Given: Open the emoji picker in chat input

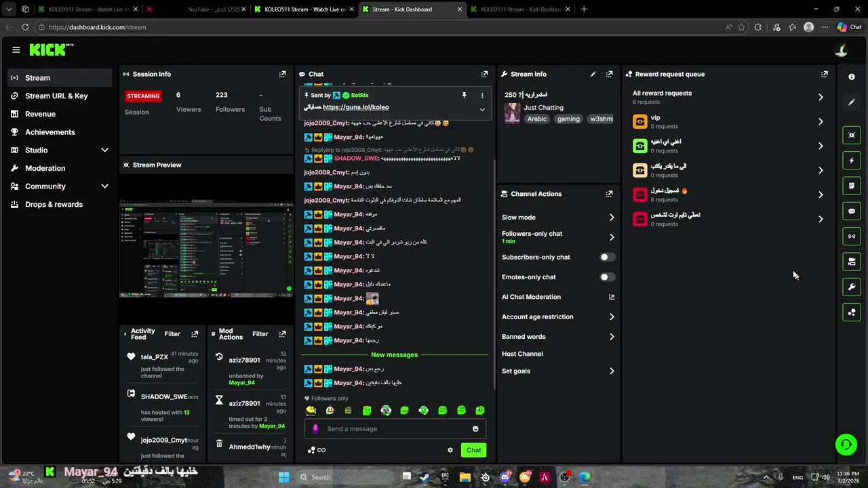Looking at the screenshot, I should click(x=475, y=428).
